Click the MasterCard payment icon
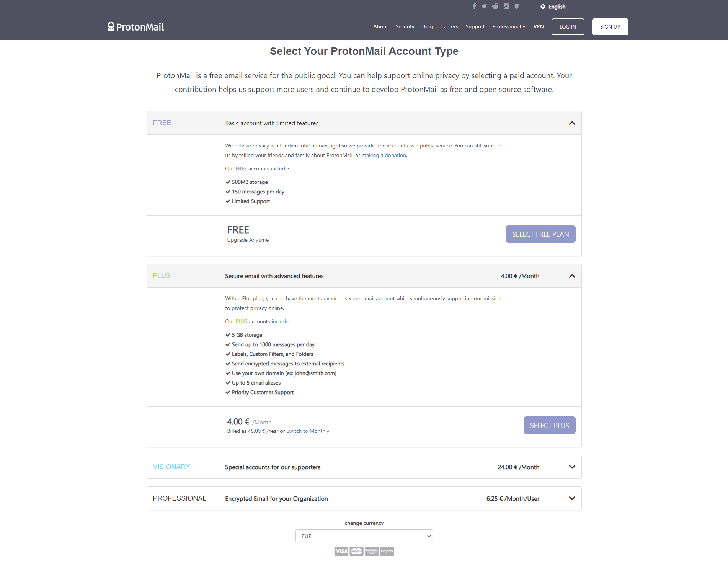728x570 pixels. pyautogui.click(x=356, y=551)
